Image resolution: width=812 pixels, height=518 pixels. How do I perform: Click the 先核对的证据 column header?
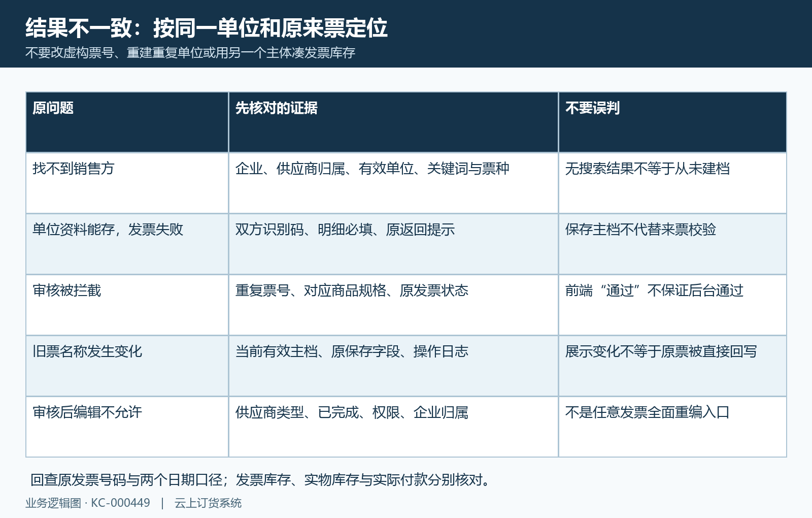coord(393,122)
